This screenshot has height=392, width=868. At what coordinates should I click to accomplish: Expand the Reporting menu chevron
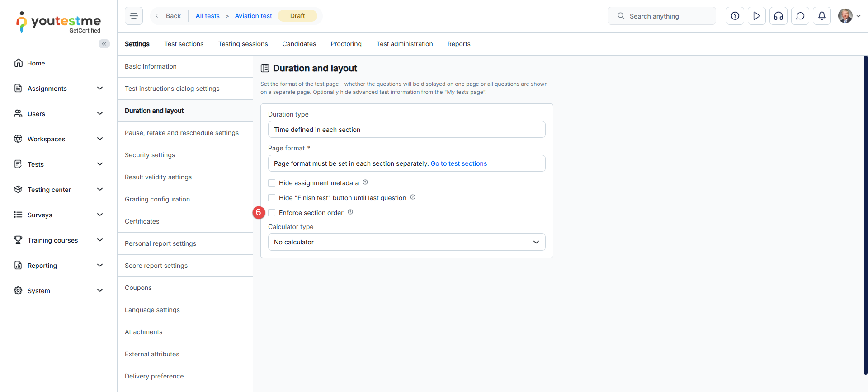coord(100,265)
